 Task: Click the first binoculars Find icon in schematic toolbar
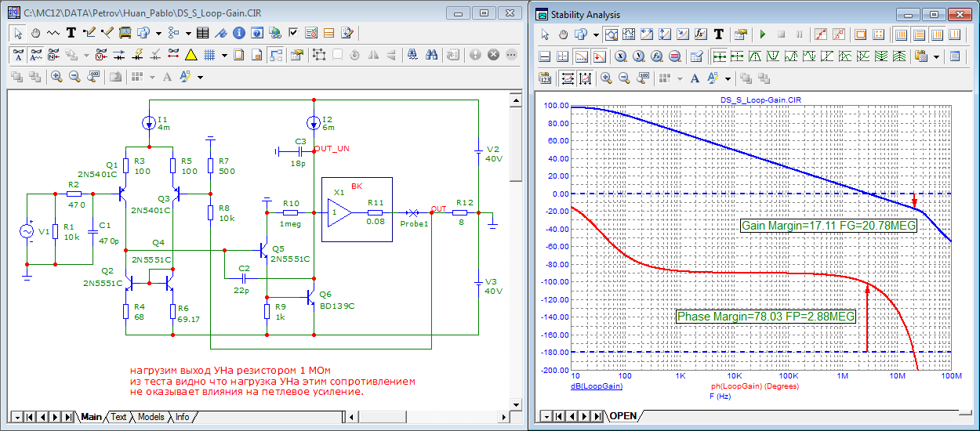click(413, 55)
